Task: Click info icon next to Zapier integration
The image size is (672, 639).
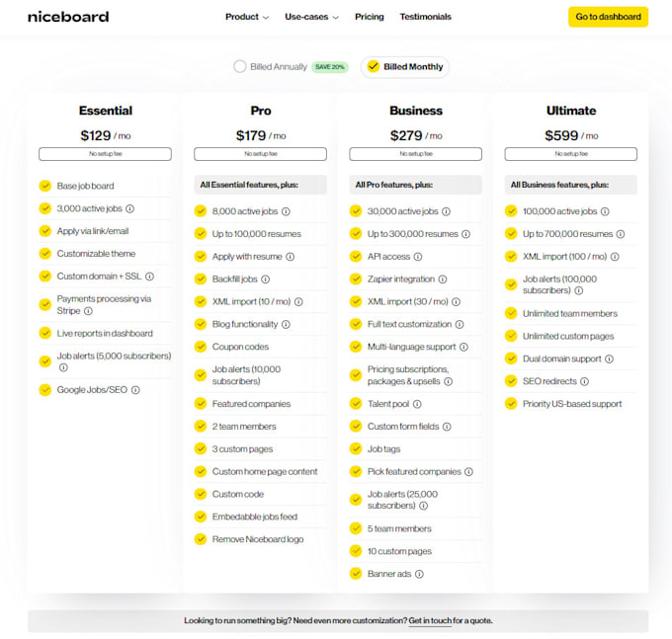Action: [442, 280]
